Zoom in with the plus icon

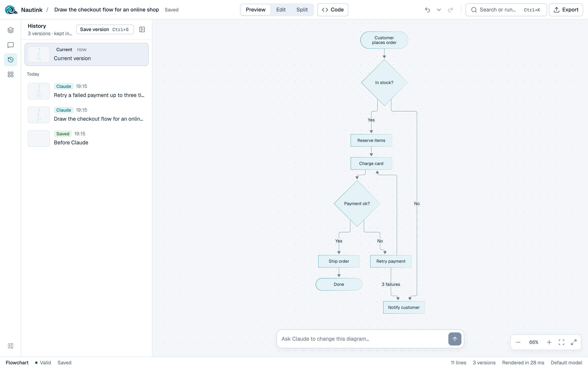click(x=549, y=342)
